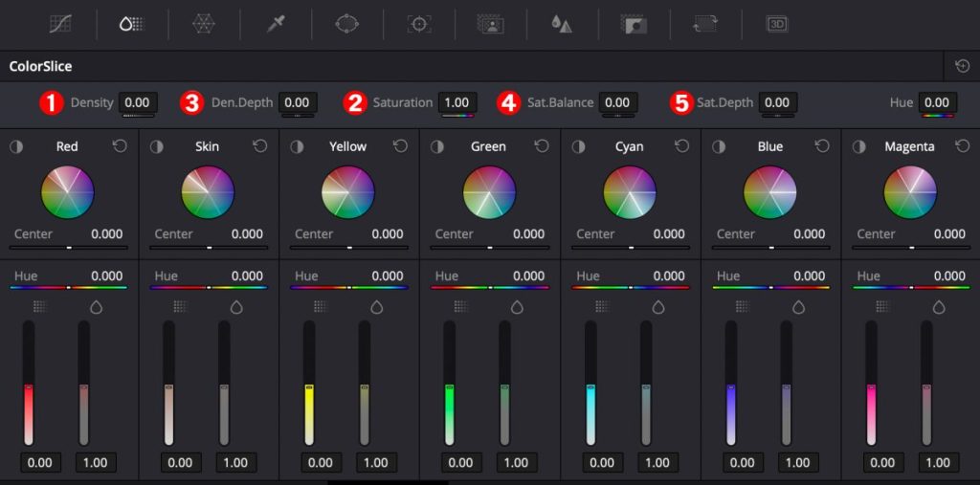Select the ColorSlice palette icon
Viewport: 980px width, 485px height.
tap(132, 24)
